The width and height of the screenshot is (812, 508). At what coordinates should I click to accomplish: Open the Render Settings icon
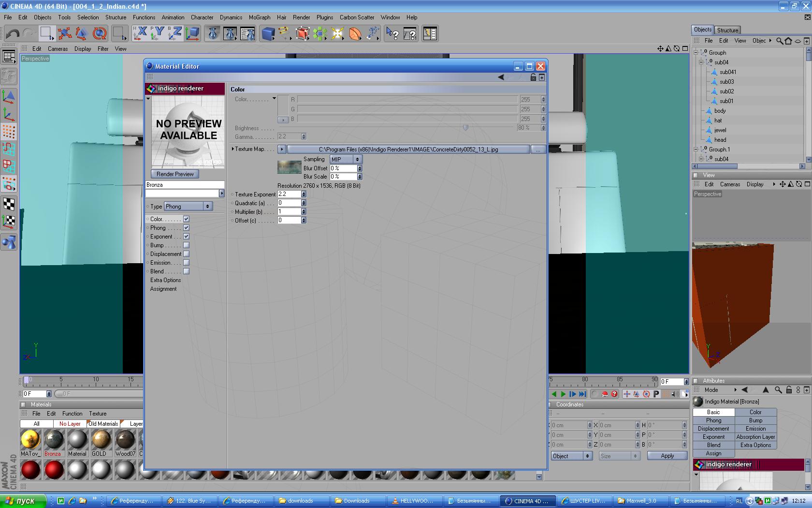[x=247, y=33]
